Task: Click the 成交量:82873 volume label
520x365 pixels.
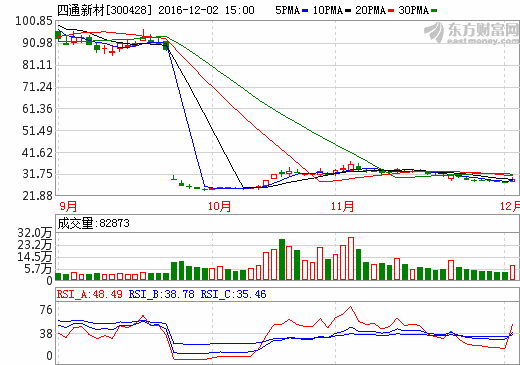Action: click(93, 223)
